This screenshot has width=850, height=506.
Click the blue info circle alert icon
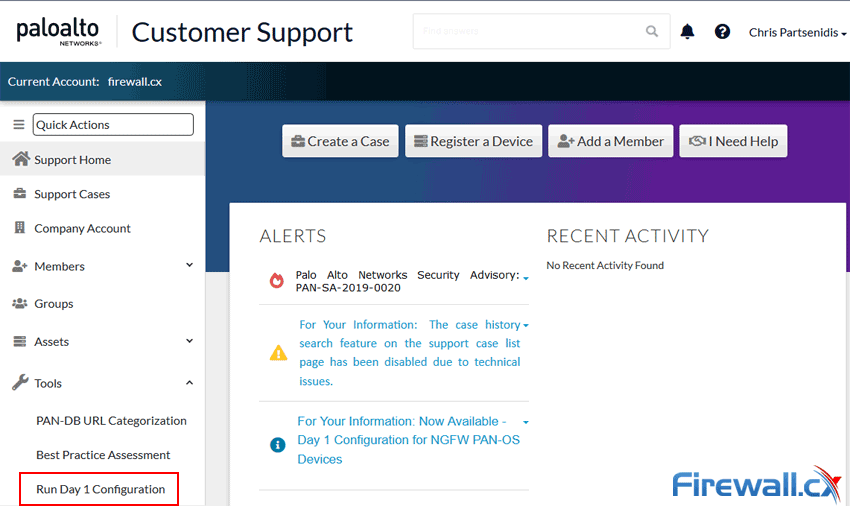coord(278,445)
